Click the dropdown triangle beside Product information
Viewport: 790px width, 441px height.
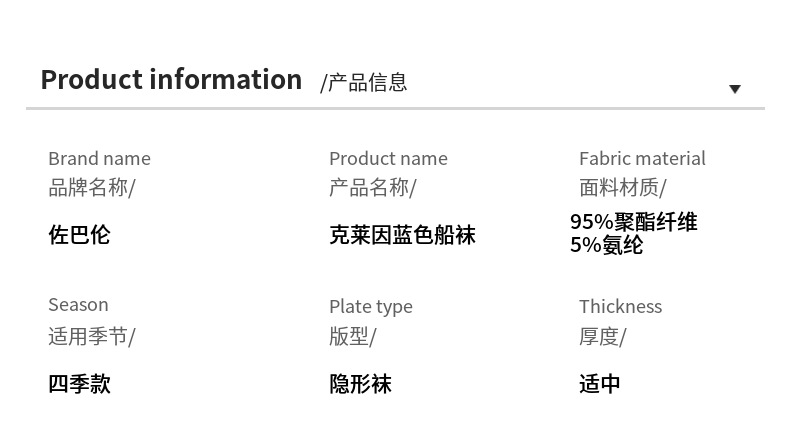point(735,89)
